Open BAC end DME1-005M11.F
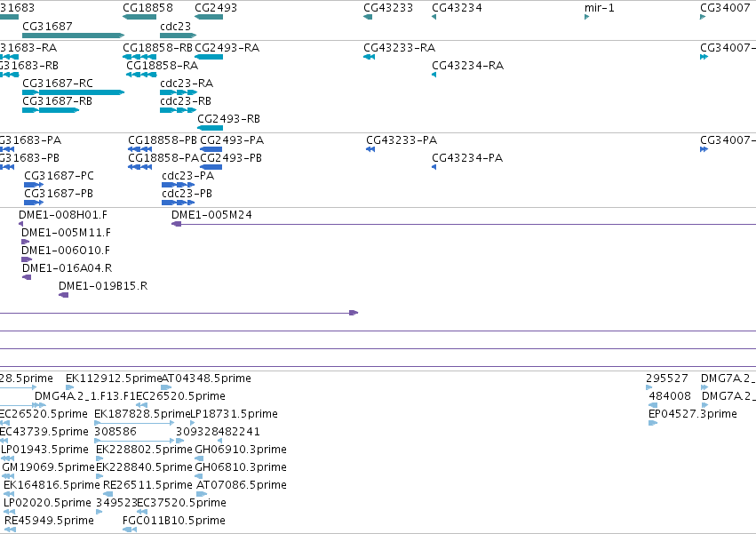The image size is (756, 534). click(x=66, y=233)
